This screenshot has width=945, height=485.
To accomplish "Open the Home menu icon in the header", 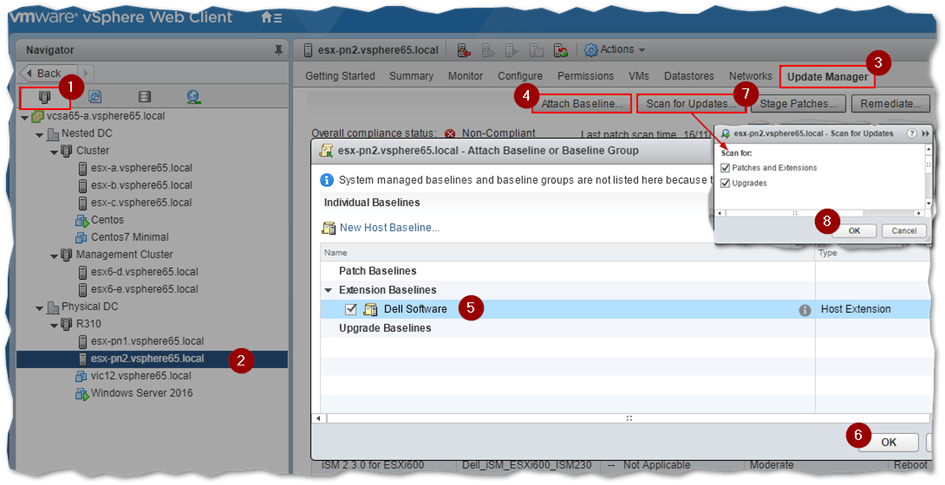I will (x=271, y=18).
